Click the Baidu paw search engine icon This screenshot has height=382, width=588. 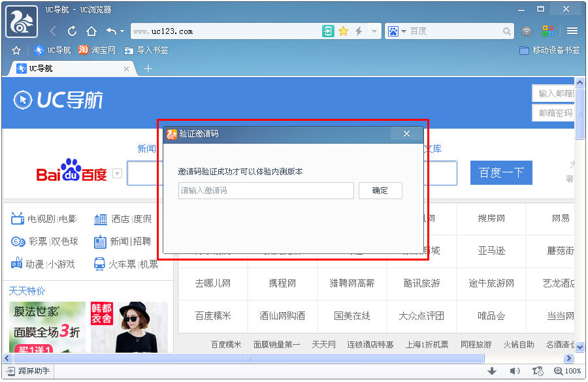pos(393,31)
